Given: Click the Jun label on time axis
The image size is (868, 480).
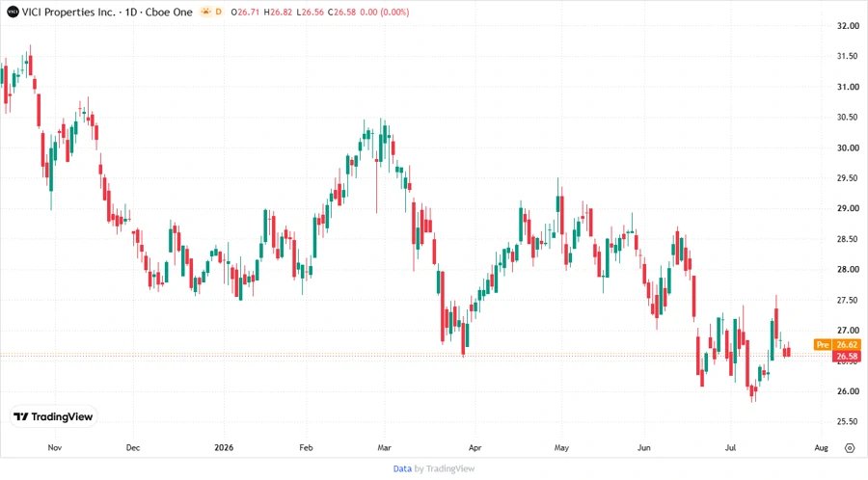Looking at the screenshot, I should tap(644, 447).
